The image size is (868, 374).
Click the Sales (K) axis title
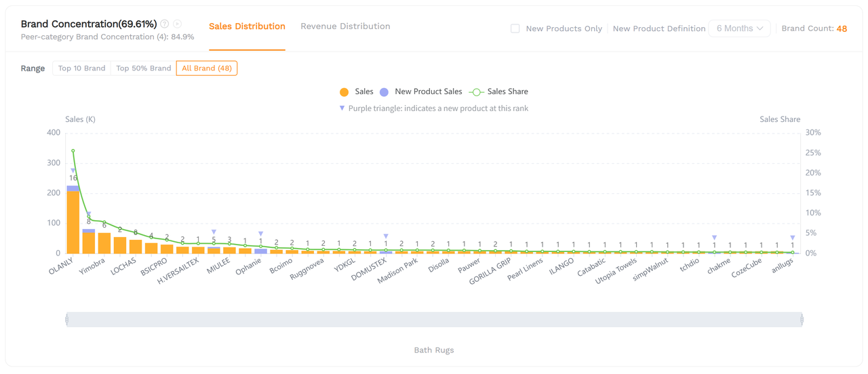pos(80,119)
